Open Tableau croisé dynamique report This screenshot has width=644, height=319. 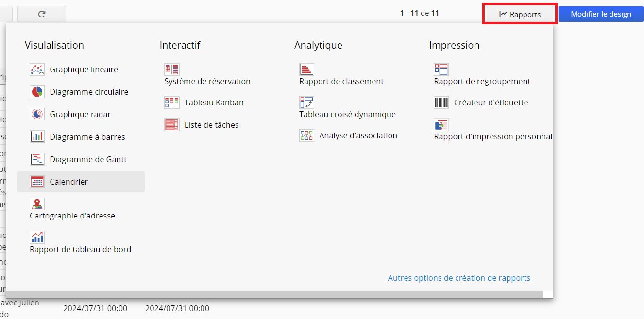[x=347, y=114]
